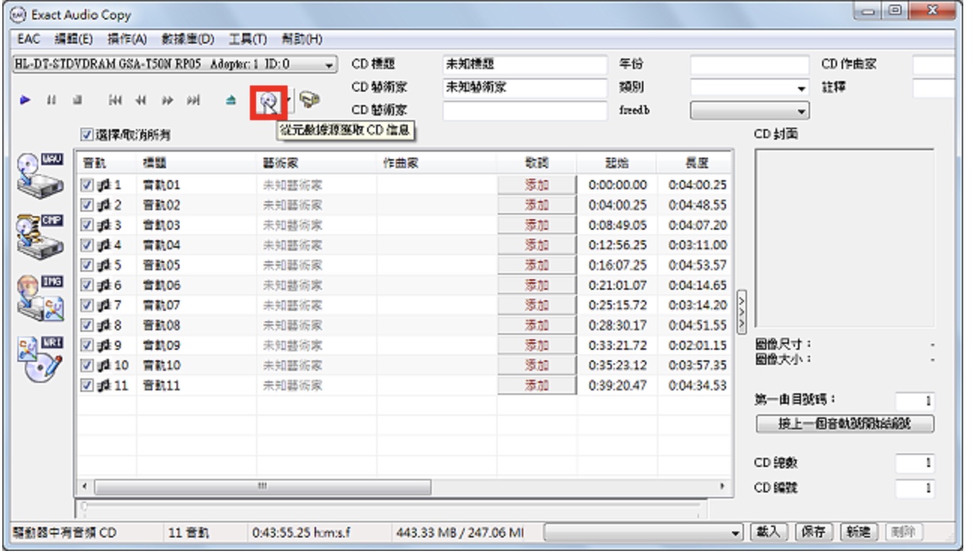Open the Database (D) menu
The height and width of the screenshot is (560, 973).
(x=187, y=39)
